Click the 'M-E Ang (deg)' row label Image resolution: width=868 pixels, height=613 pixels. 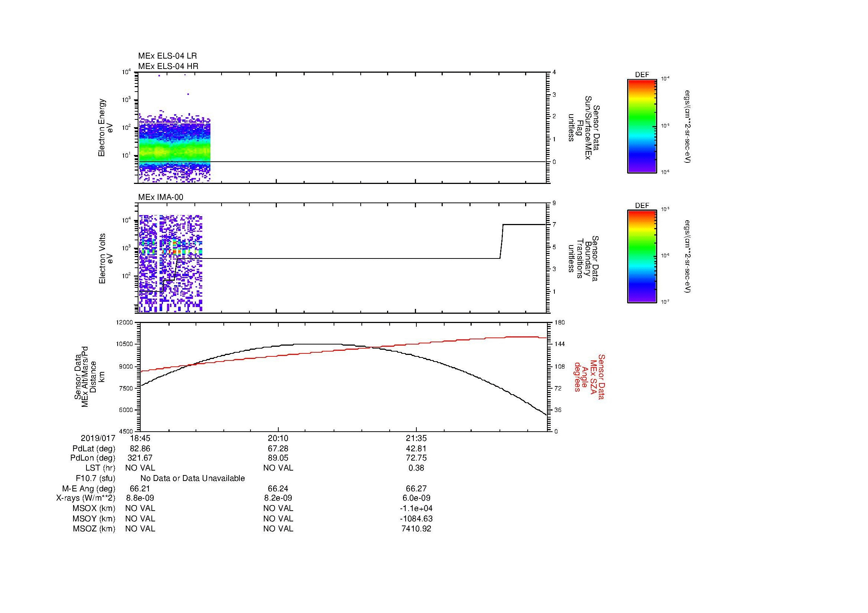coord(89,488)
